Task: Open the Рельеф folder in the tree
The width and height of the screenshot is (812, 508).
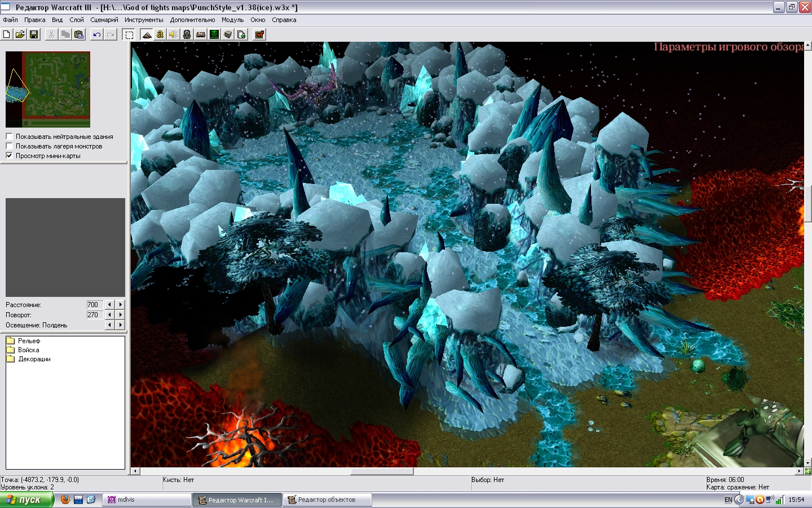Action: (23, 341)
